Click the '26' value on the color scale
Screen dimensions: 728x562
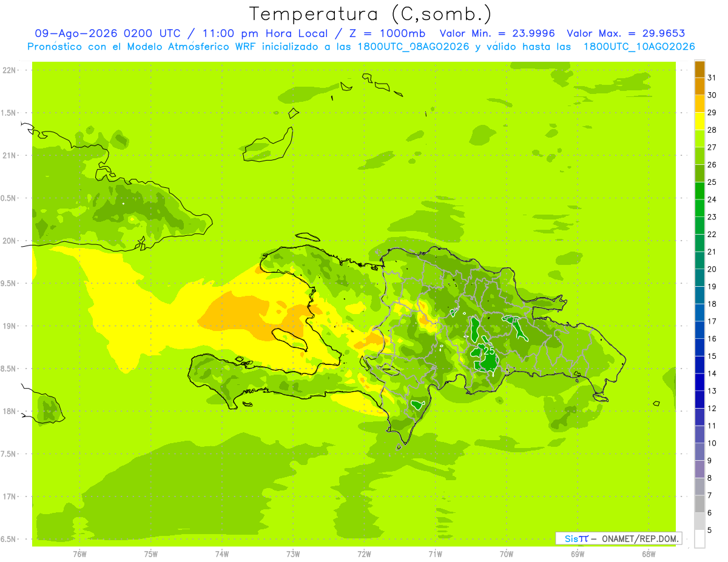point(712,165)
